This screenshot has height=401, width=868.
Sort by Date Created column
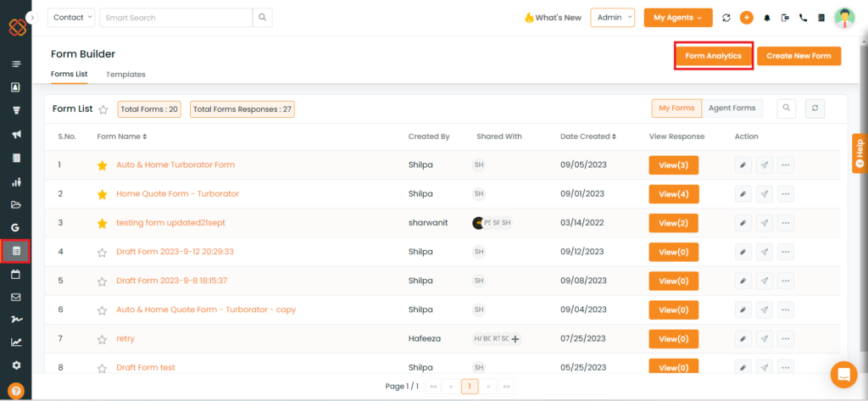pyautogui.click(x=588, y=136)
